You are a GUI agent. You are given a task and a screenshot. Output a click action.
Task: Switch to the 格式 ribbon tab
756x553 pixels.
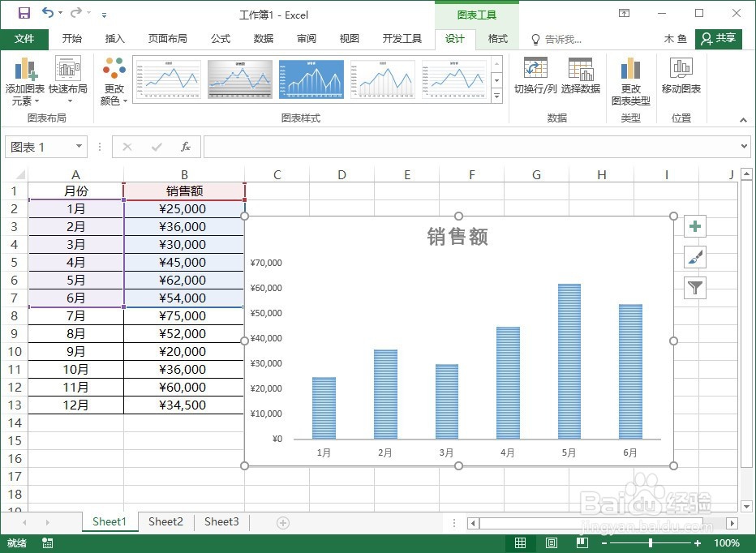tap(497, 38)
